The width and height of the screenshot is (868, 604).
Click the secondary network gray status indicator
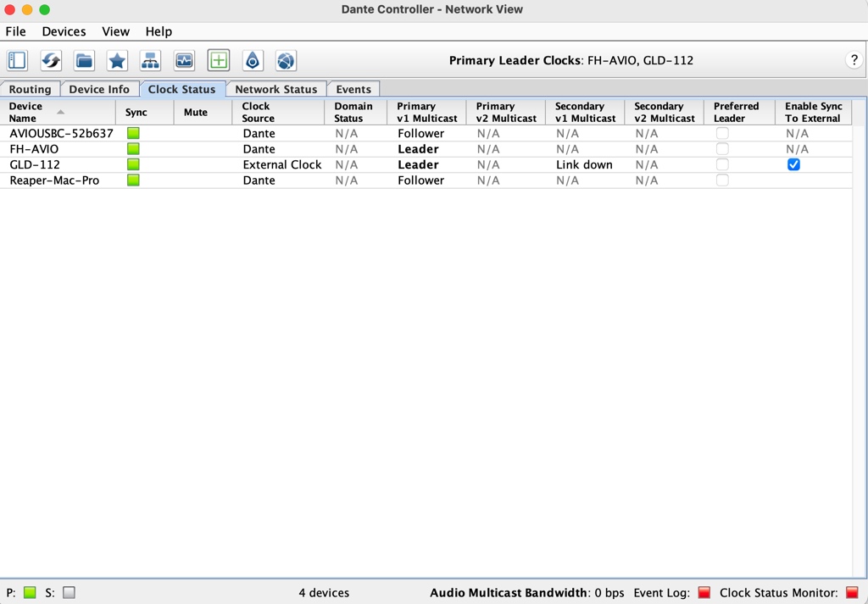(x=69, y=592)
